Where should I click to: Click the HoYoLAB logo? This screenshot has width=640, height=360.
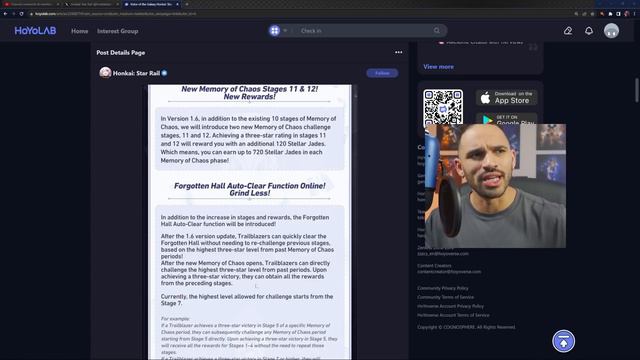pyautogui.click(x=35, y=31)
